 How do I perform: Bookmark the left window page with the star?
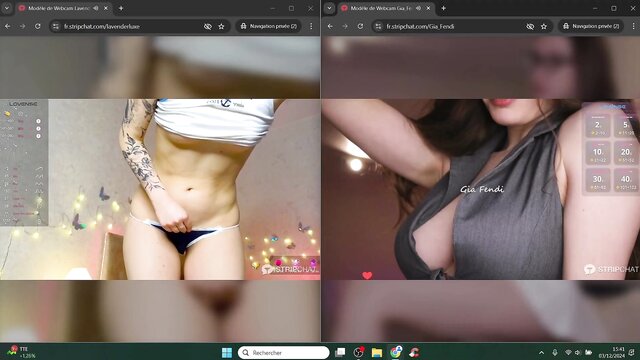[221, 26]
